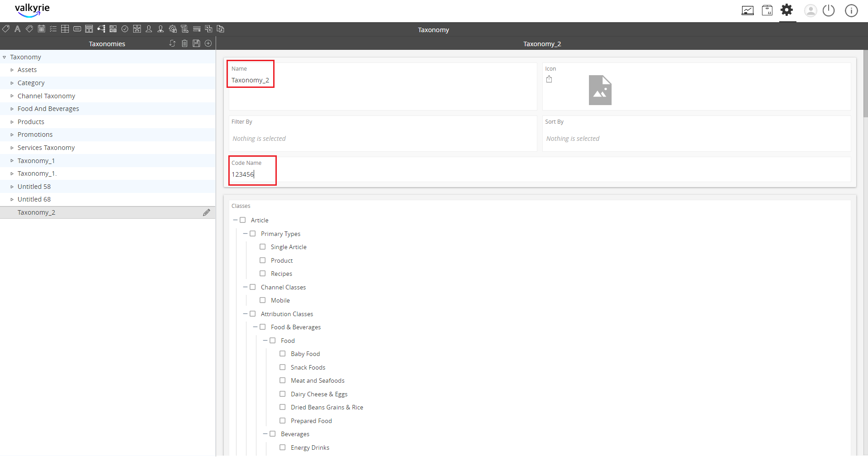
Task: Check the Energy Drinks checkbox
Action: click(x=283, y=447)
